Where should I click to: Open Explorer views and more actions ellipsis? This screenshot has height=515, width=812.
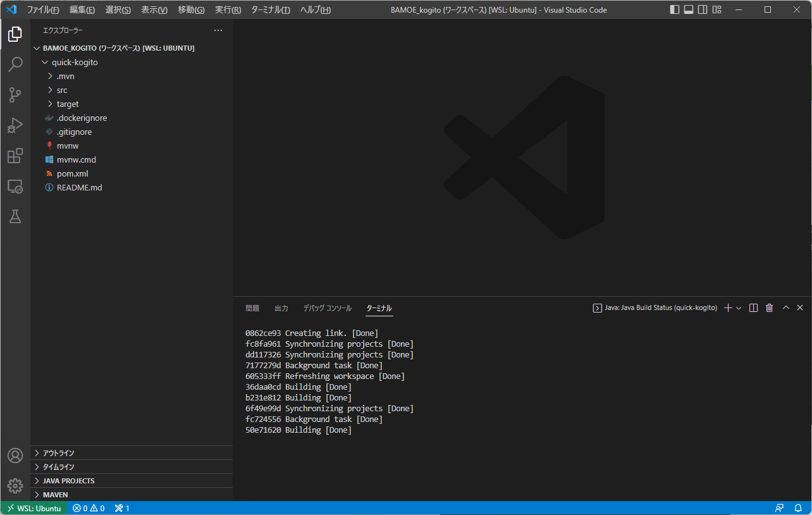coord(218,30)
